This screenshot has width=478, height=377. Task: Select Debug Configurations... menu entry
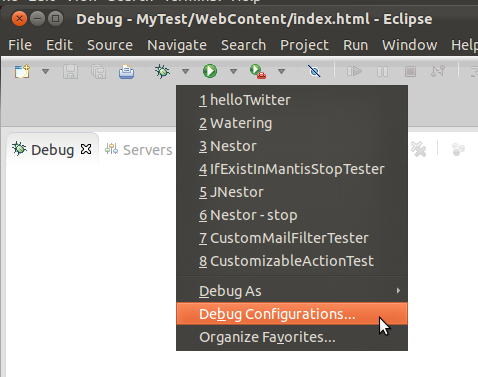pyautogui.click(x=292, y=314)
